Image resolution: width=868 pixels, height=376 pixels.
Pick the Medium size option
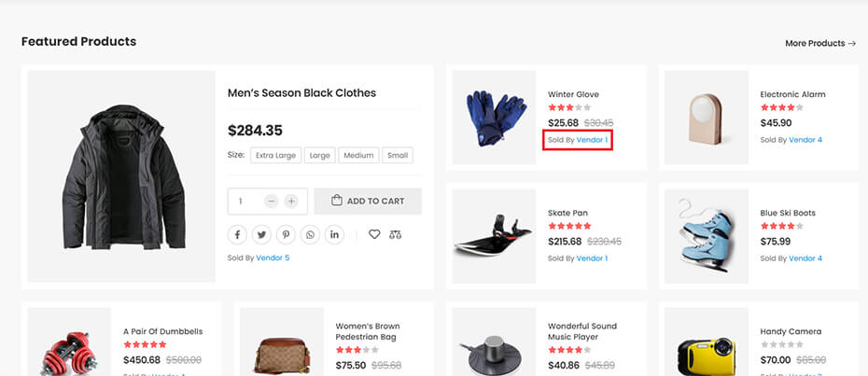pos(358,156)
